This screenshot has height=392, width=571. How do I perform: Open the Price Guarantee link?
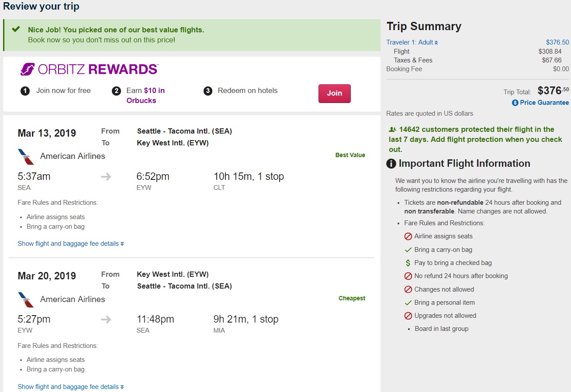[x=544, y=103]
